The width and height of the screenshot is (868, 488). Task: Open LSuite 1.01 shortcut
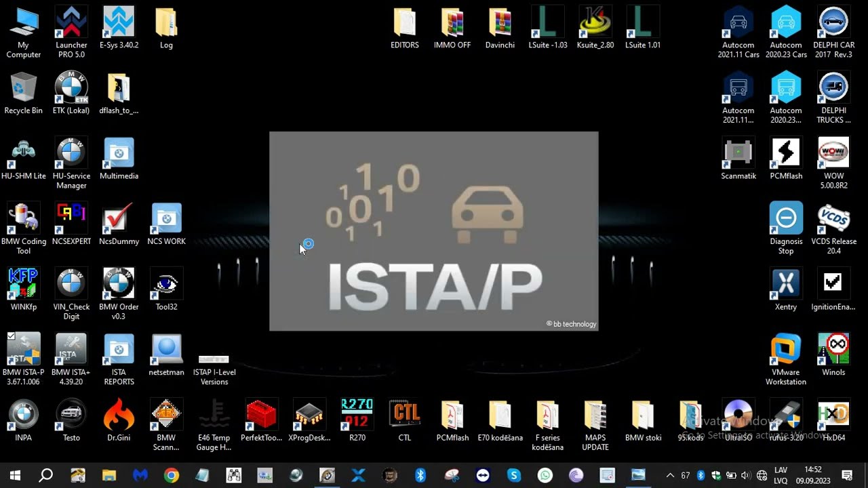642,28
